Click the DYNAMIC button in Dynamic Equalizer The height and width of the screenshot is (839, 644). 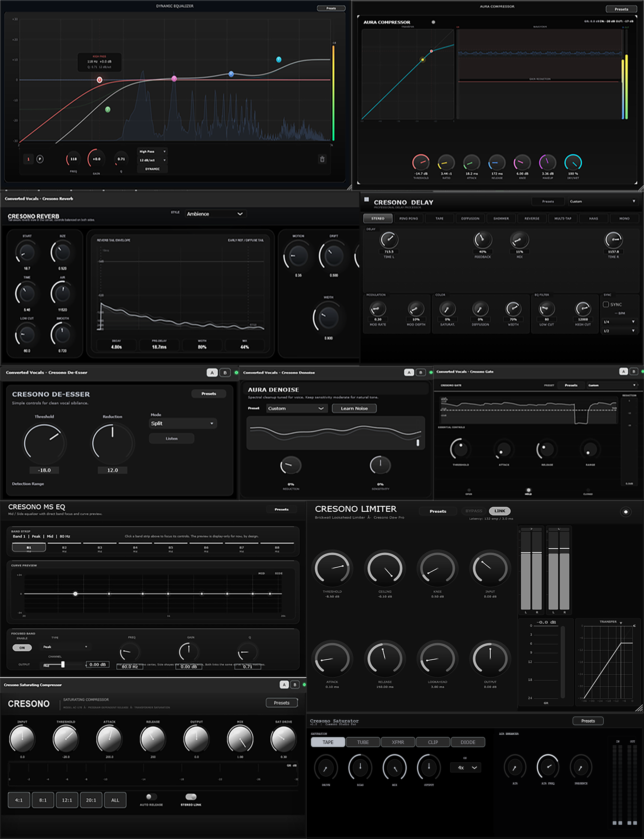coord(152,169)
